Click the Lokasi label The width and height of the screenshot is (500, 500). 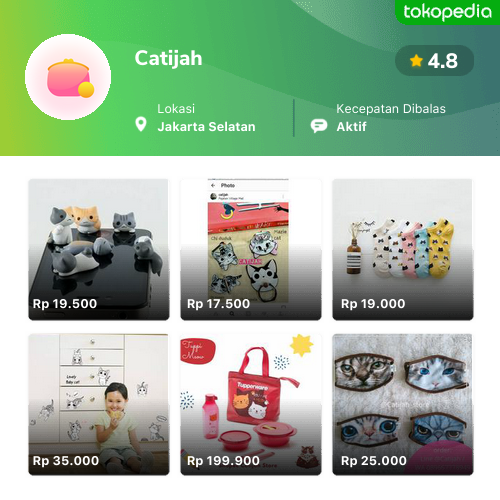[x=176, y=109]
